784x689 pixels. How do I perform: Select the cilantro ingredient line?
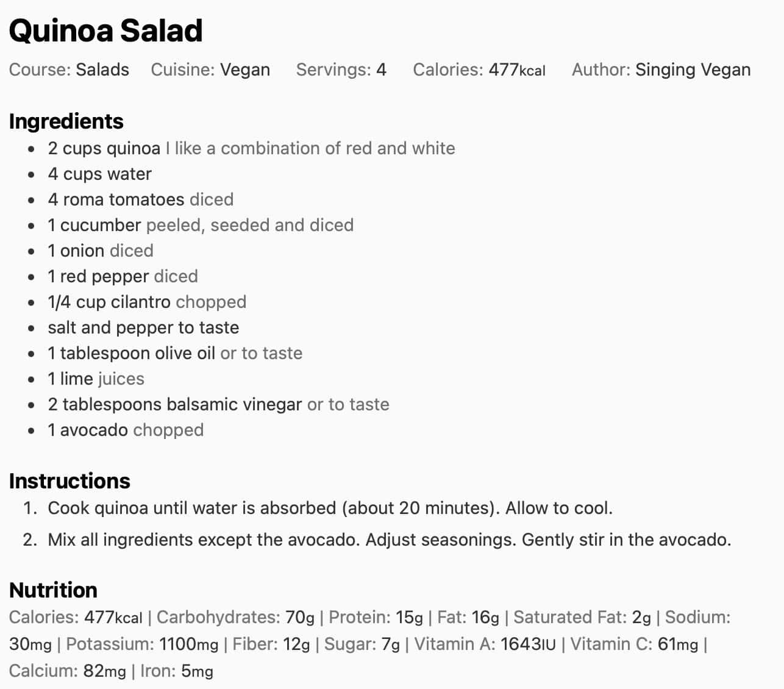[147, 302]
